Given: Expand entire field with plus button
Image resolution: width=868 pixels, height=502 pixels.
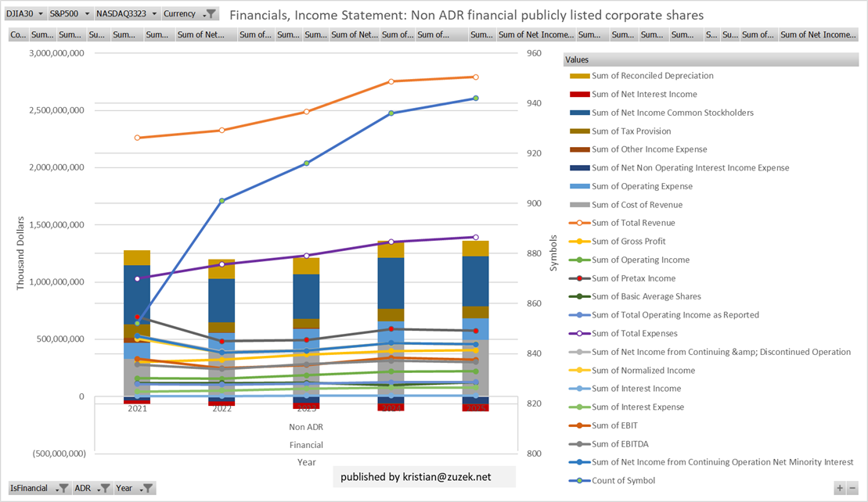Looking at the screenshot, I should [x=840, y=488].
